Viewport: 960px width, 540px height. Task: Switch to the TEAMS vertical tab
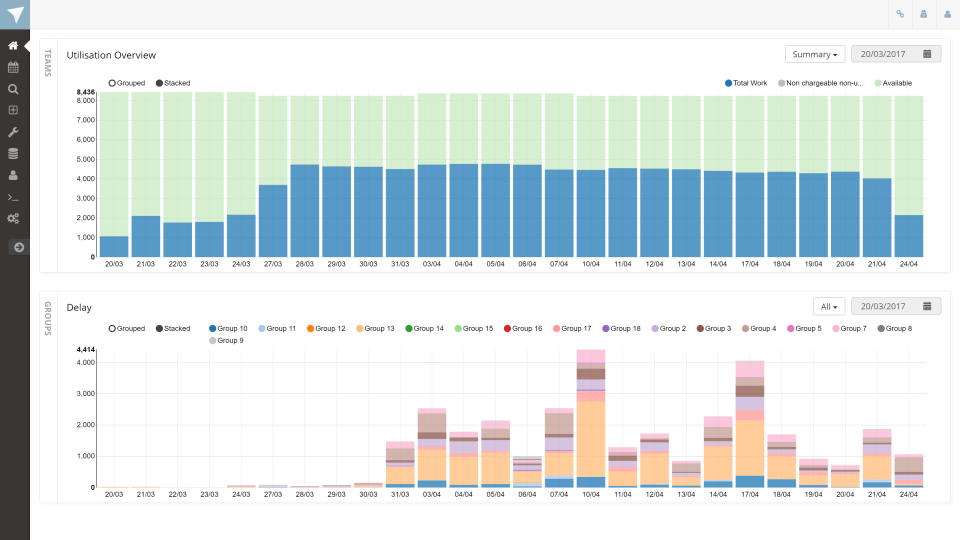47,62
